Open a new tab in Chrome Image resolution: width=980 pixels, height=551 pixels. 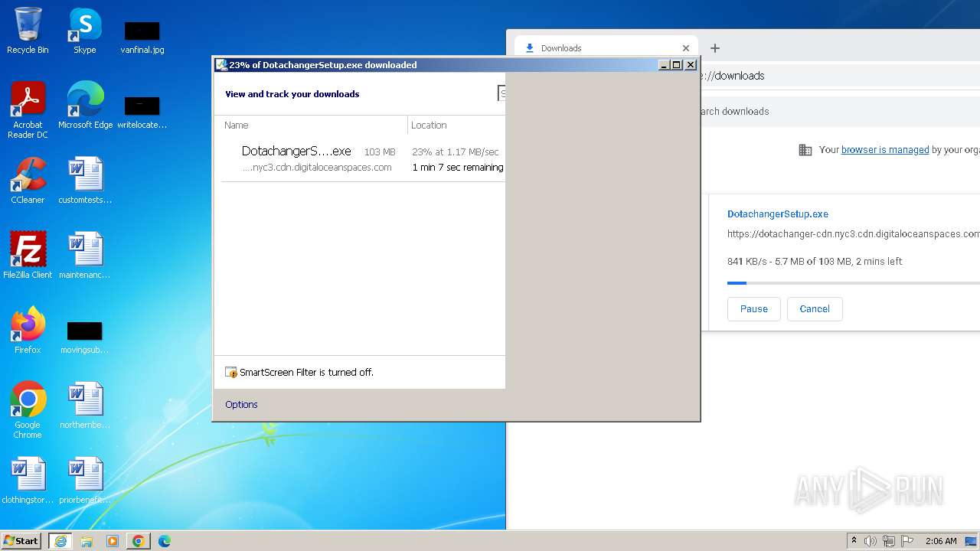(715, 48)
